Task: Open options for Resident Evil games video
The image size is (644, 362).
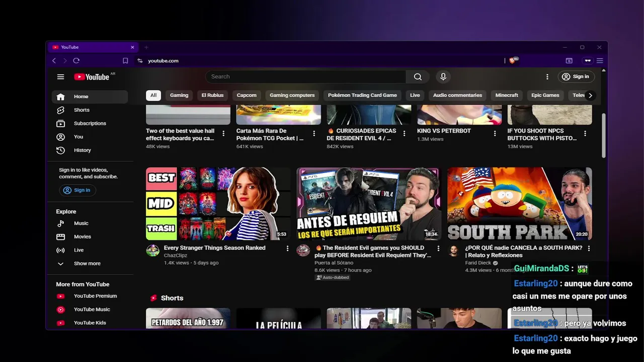Action: click(x=438, y=248)
